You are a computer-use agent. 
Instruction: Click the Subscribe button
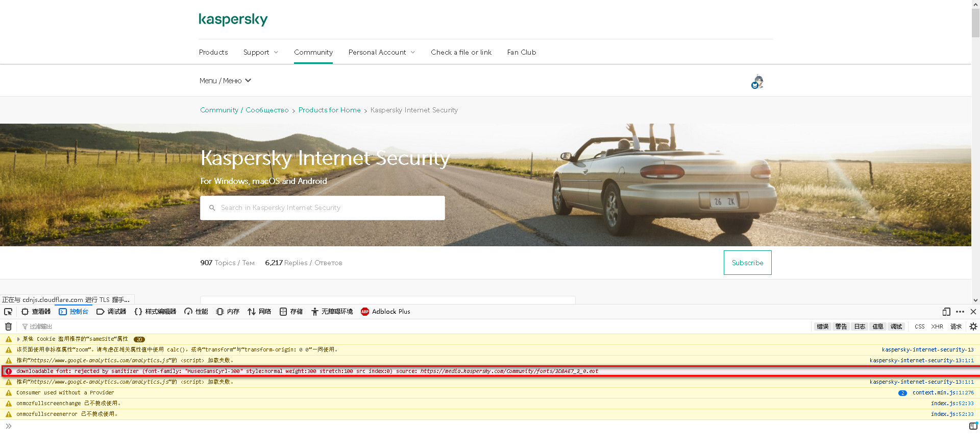(747, 263)
